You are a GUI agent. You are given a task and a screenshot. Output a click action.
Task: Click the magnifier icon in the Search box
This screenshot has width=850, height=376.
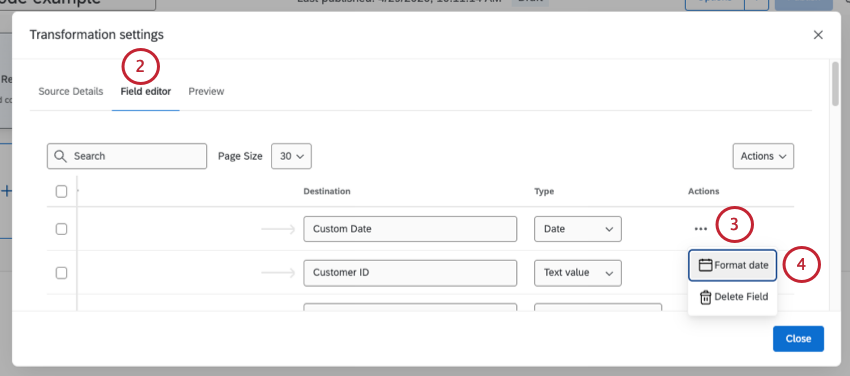point(61,156)
